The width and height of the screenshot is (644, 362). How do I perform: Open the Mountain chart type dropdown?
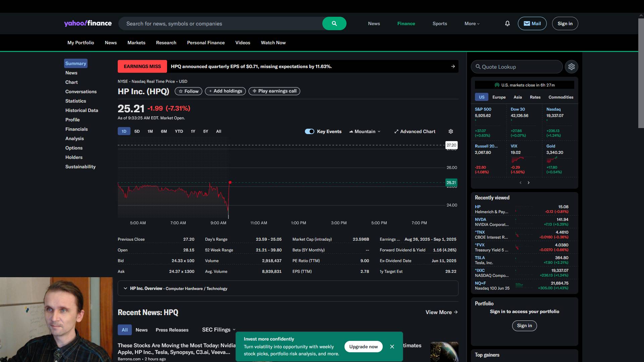click(365, 131)
